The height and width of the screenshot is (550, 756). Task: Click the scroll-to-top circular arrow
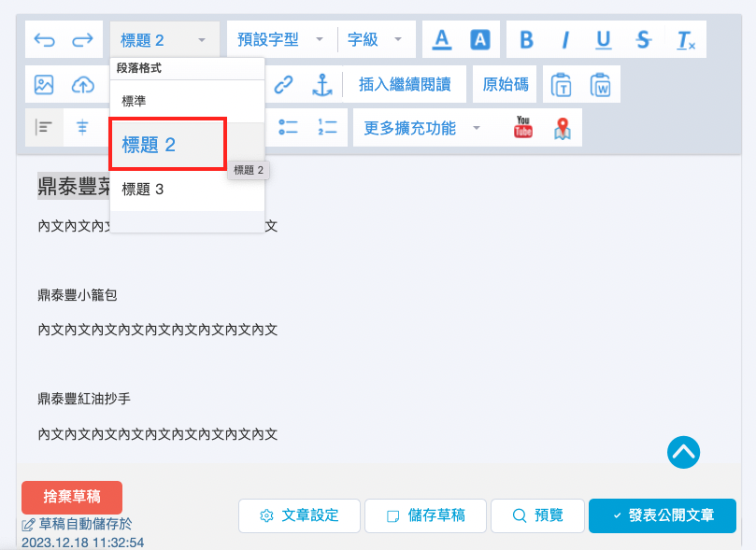point(683,452)
